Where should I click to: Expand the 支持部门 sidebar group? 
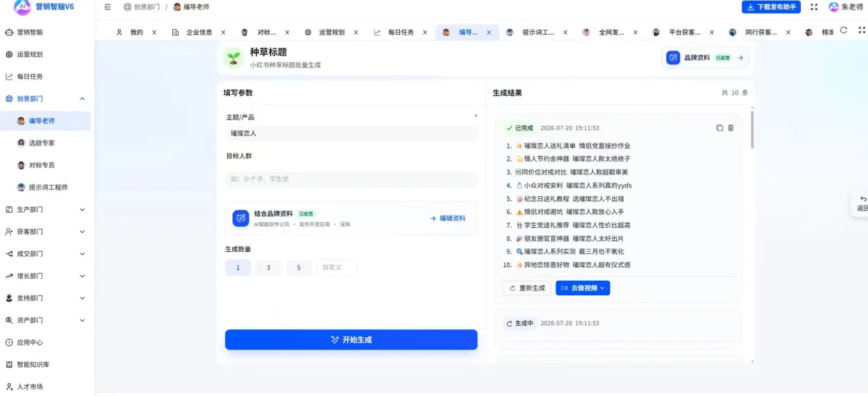click(46, 298)
